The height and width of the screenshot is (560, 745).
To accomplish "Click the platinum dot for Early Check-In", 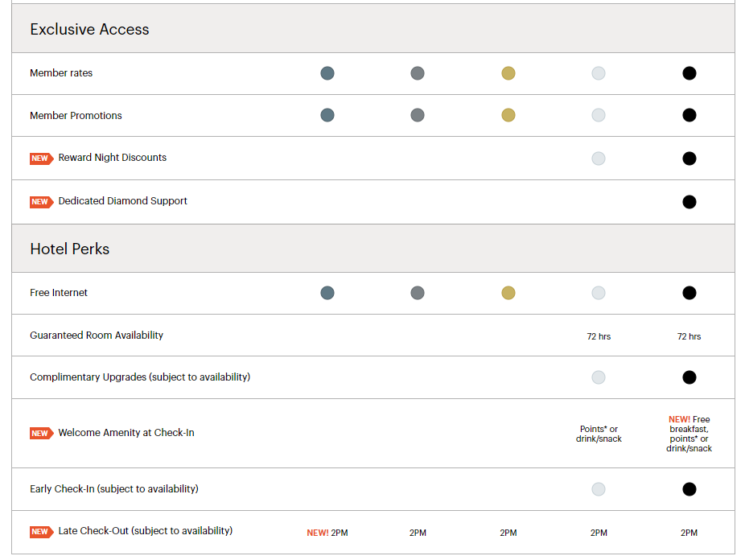I will pyautogui.click(x=599, y=488).
